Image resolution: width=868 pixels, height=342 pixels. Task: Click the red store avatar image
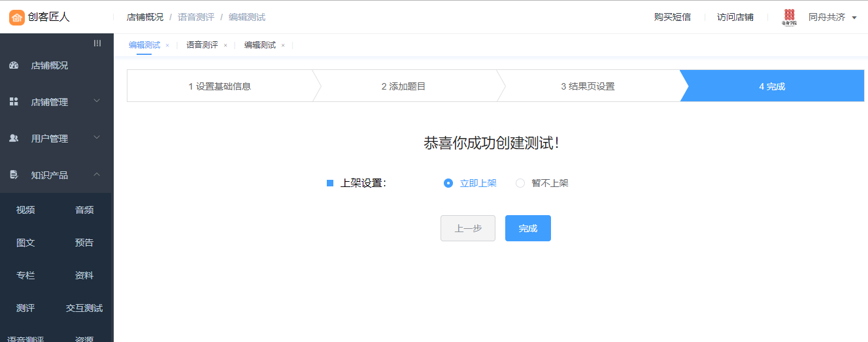pos(789,18)
